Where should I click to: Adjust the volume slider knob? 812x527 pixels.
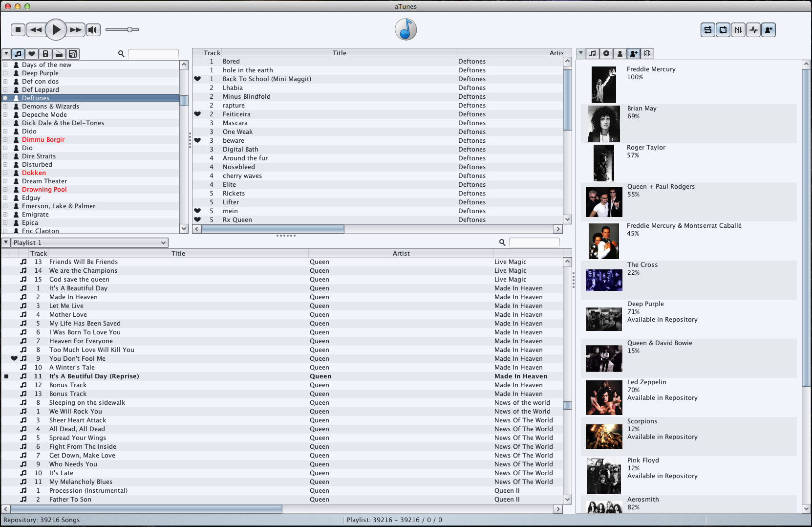(x=130, y=30)
